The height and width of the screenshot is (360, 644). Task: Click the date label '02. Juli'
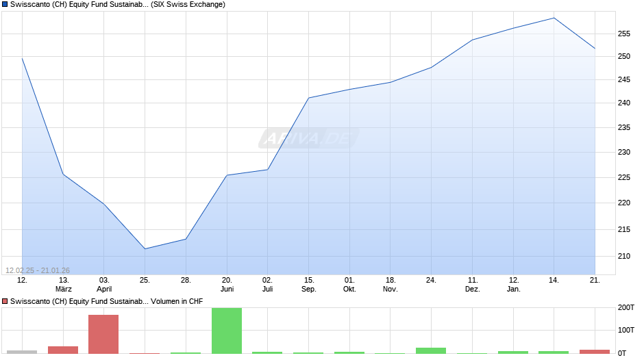click(267, 285)
